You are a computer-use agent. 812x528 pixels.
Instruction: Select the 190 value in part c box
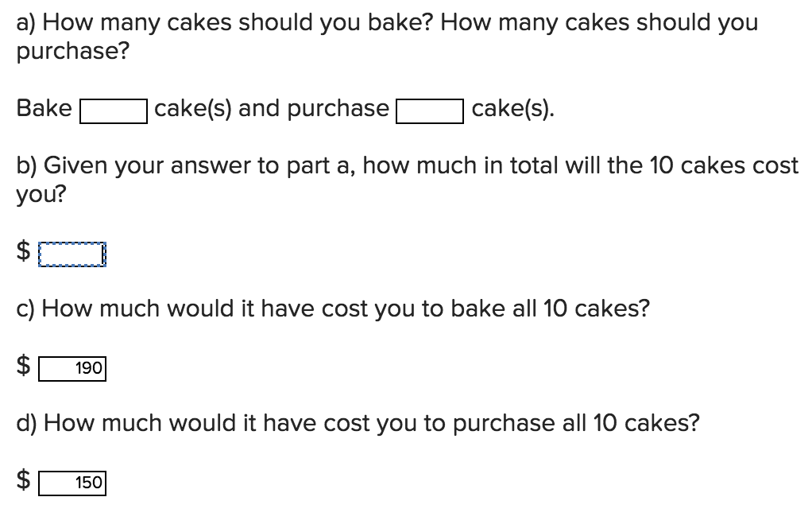pyautogui.click(x=87, y=367)
